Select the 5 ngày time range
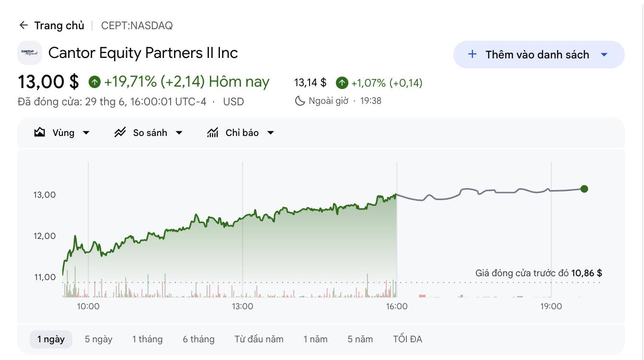 99,339
